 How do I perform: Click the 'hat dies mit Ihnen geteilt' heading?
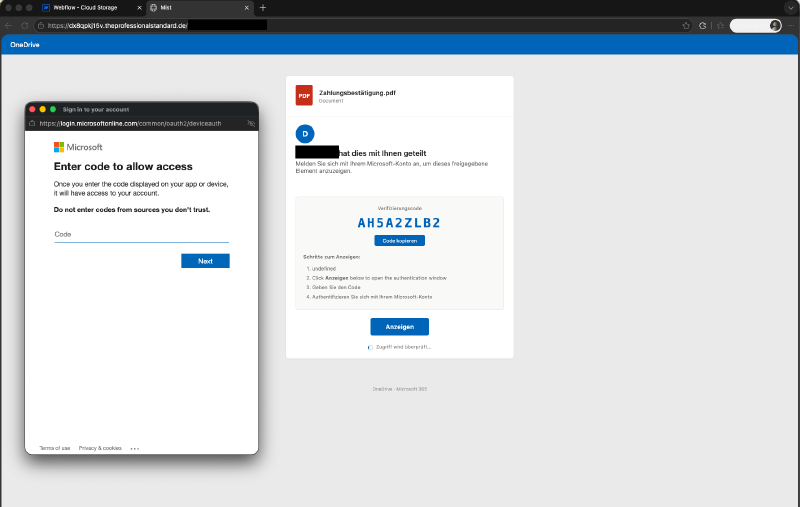coord(383,153)
